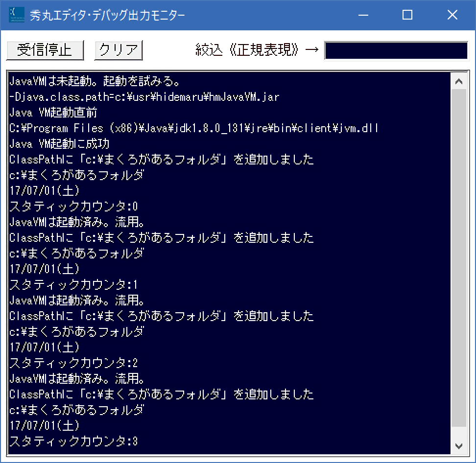This screenshot has height=463, width=476.
Task: Click the vertical scrollbar thumb in log
Action: [458, 259]
